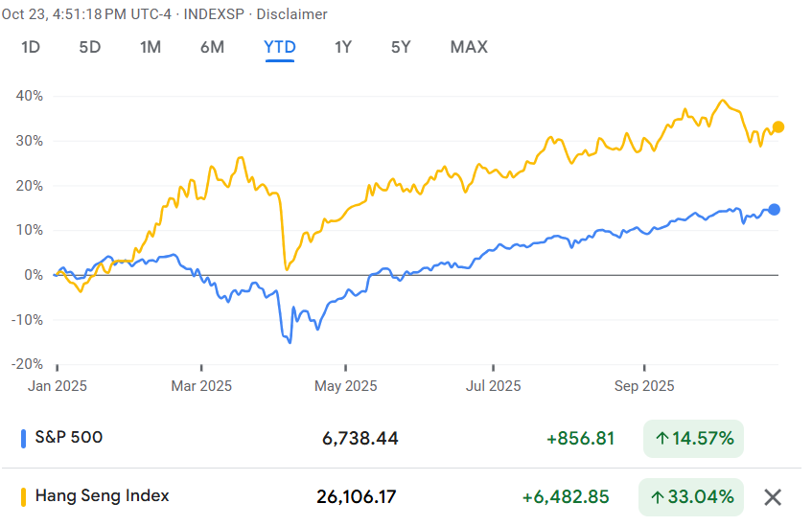Click the May 2025 axis label
Viewport: 812px width, 526px height.
pos(346,386)
